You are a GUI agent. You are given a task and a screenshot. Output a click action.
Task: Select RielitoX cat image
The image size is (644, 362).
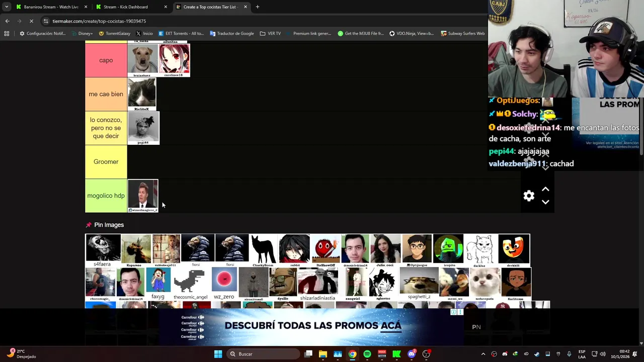[142, 94]
